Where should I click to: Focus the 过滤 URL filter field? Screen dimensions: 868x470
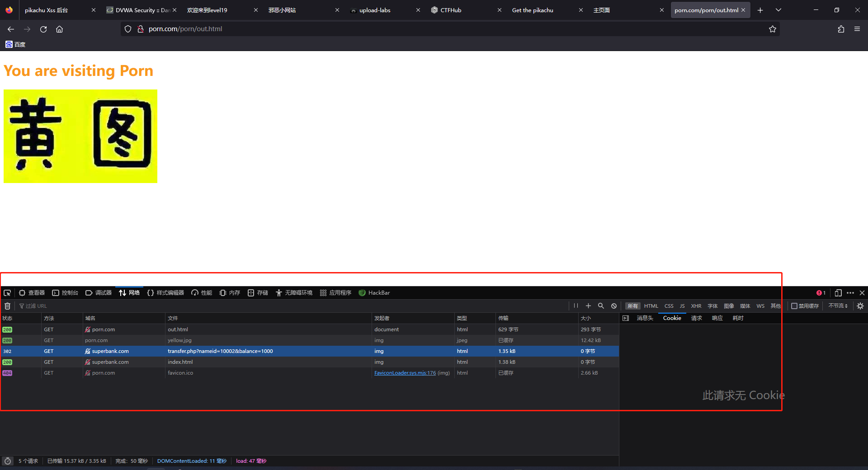[292, 306]
